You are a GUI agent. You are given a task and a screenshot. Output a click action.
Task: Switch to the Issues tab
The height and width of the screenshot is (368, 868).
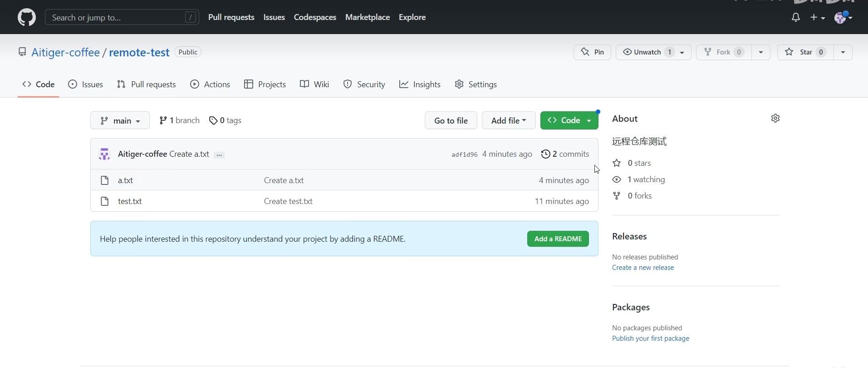86,85
